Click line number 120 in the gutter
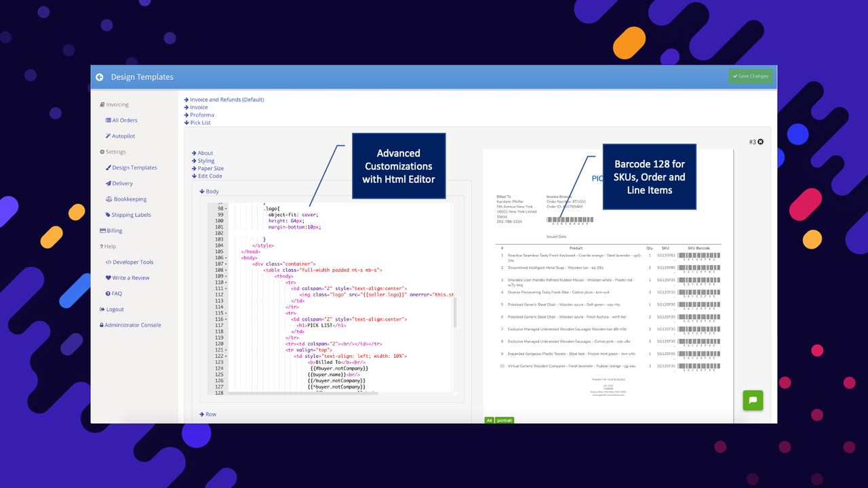Viewport: 868px width, 488px height. 218,344
